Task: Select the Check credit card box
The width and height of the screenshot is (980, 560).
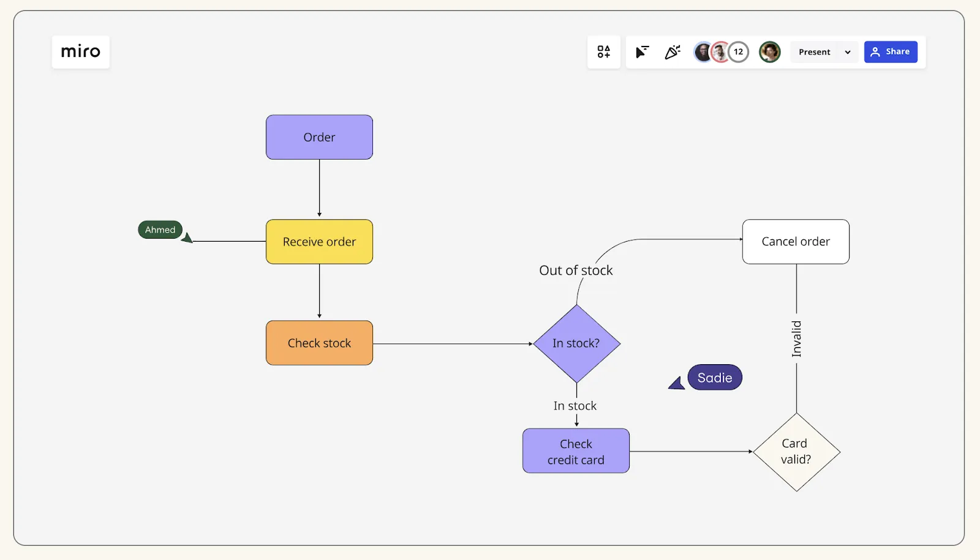Action: click(x=576, y=451)
